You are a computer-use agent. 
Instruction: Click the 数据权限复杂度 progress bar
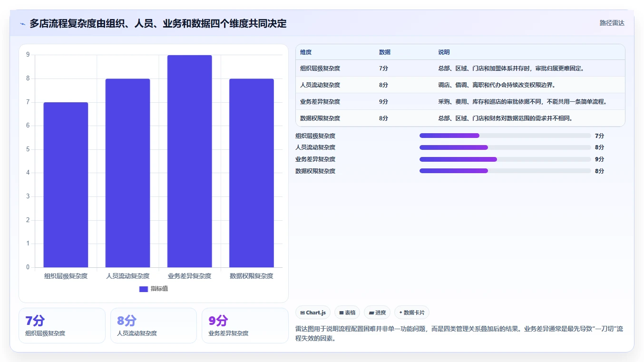click(505, 171)
